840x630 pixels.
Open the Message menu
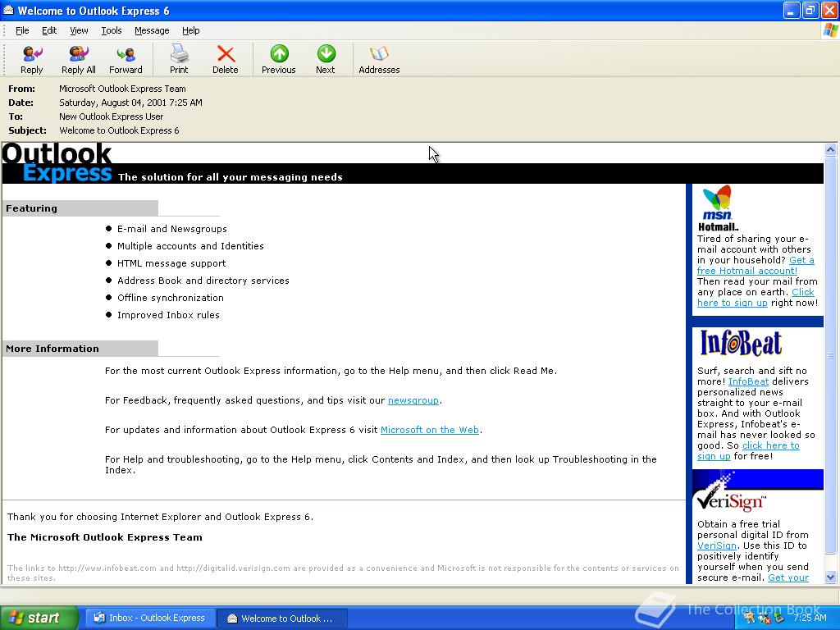click(152, 30)
